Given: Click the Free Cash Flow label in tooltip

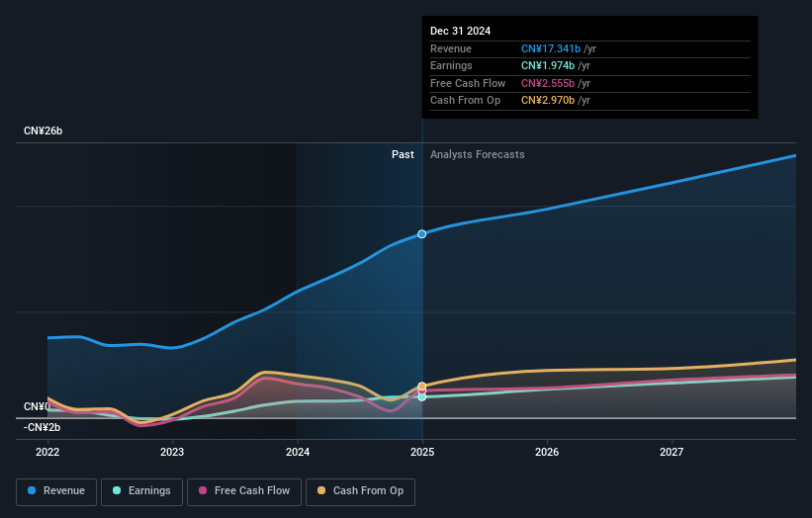Looking at the screenshot, I should 468,83.
